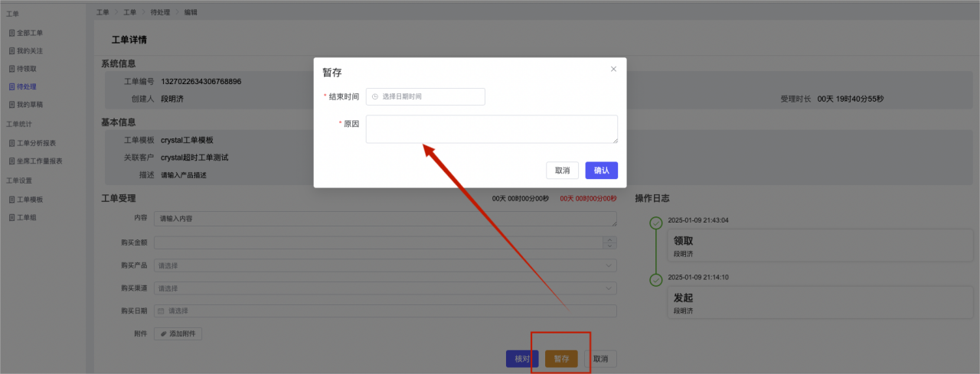Focus the 内容 input field
980x374 pixels.
[x=385, y=219]
